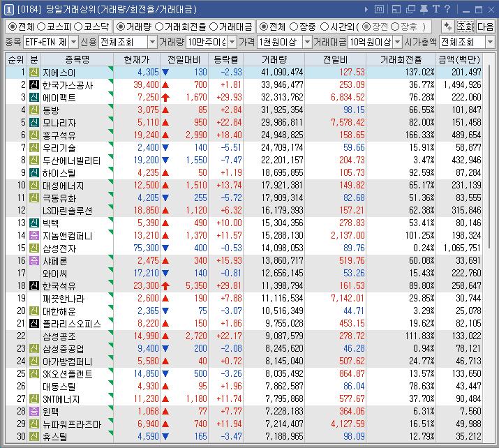Click the 등락률 column header
This screenshot has height=448, width=499.
pos(226,59)
